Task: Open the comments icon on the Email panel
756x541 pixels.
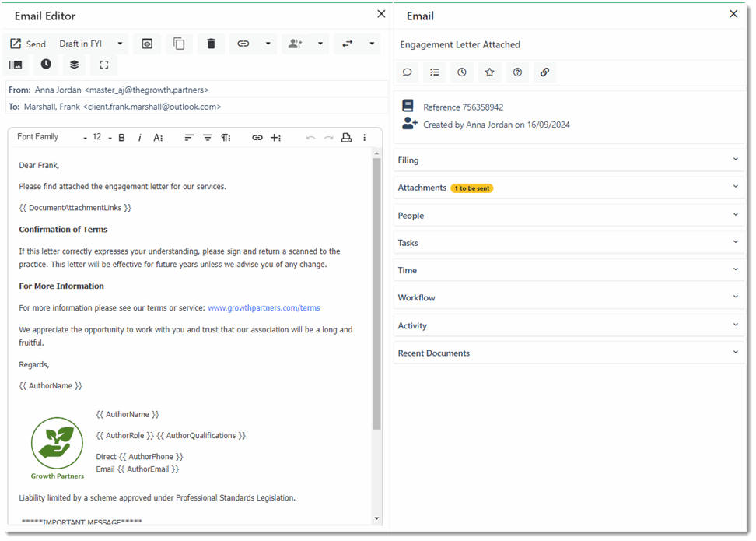Action: point(407,72)
